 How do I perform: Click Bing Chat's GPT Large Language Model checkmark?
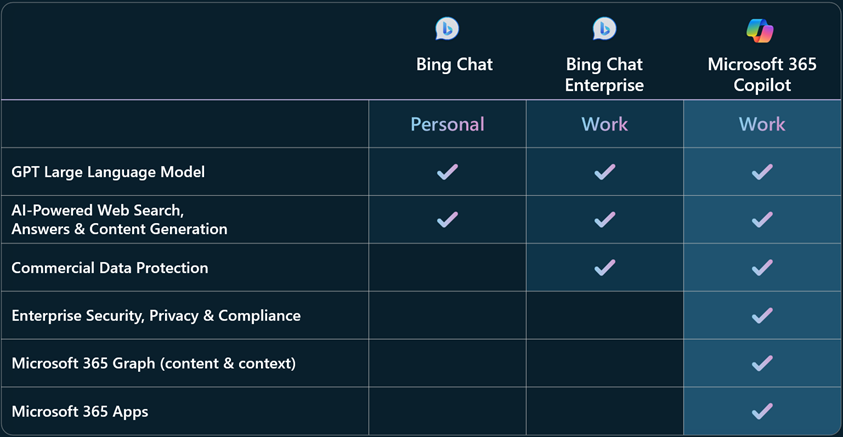tap(447, 172)
